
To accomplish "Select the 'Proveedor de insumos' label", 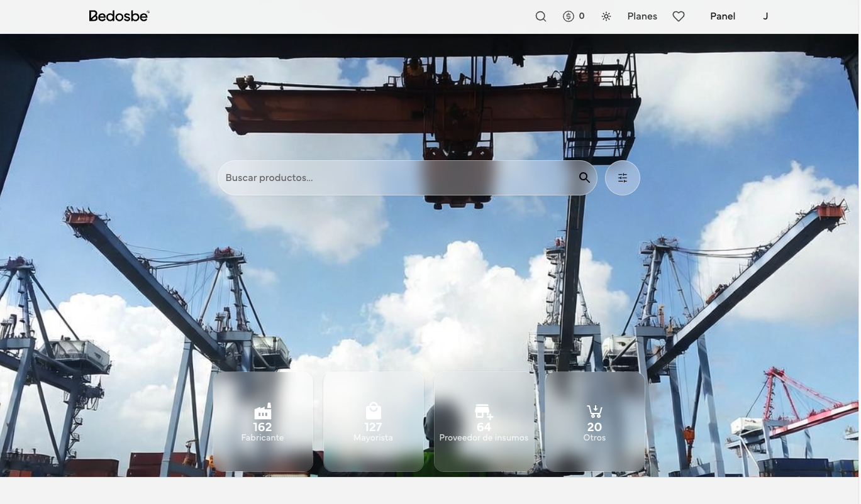I will 484,438.
